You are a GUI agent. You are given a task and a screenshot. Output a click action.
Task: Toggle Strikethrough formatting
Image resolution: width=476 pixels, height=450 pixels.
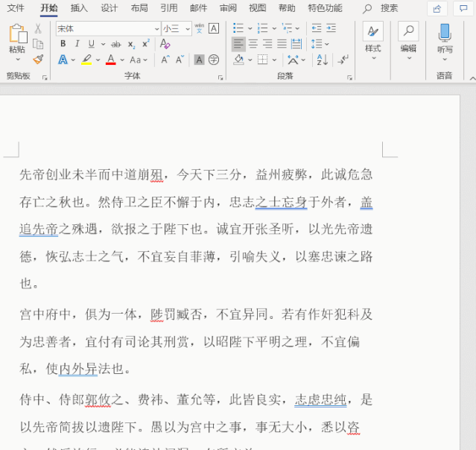coord(115,44)
